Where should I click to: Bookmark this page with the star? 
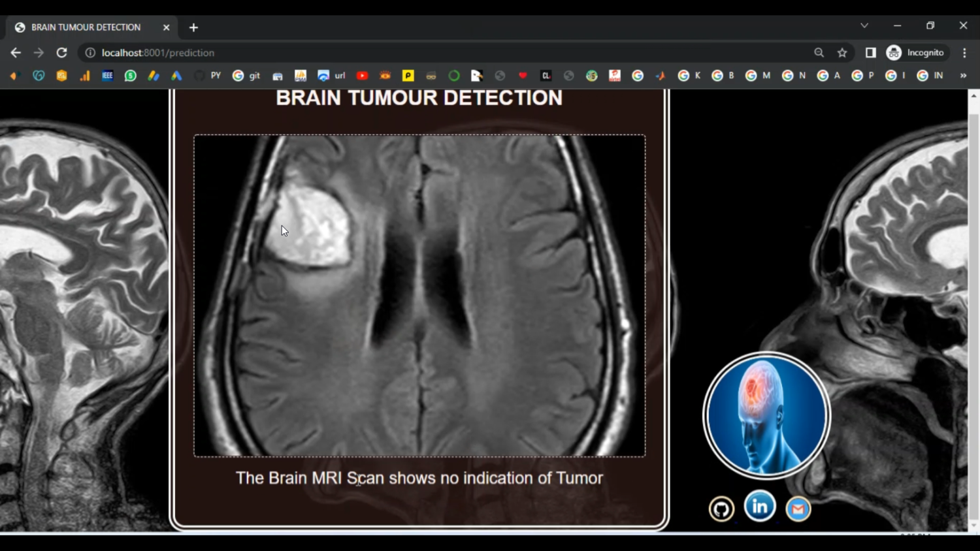pyautogui.click(x=842, y=53)
